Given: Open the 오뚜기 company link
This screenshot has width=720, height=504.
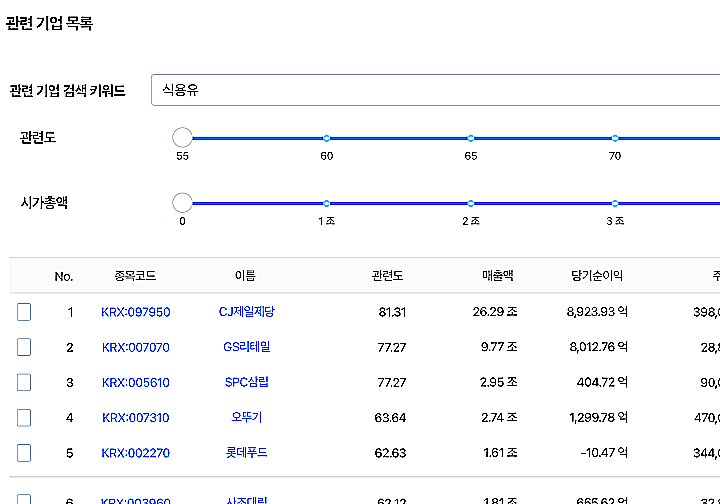Looking at the screenshot, I should 247,417.
